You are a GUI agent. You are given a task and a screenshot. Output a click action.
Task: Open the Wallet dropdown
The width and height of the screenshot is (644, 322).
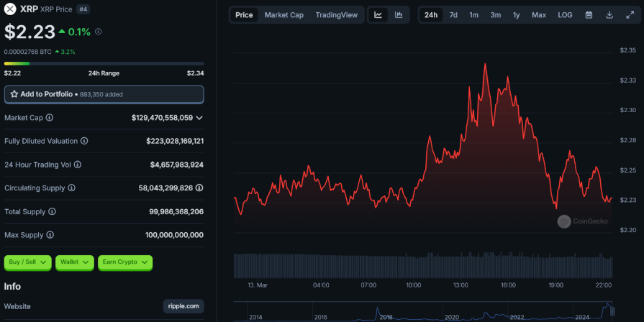pyautogui.click(x=76, y=262)
